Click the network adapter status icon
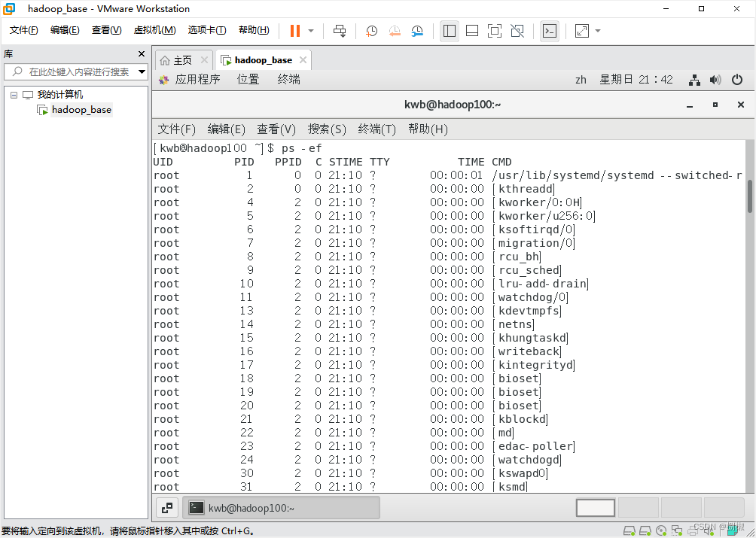756x538 pixels. coord(677,531)
